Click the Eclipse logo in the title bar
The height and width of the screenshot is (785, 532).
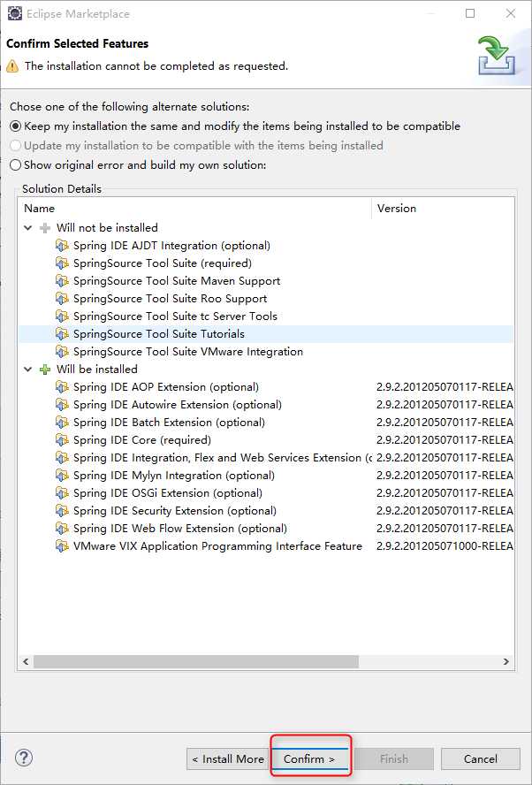tap(14, 13)
